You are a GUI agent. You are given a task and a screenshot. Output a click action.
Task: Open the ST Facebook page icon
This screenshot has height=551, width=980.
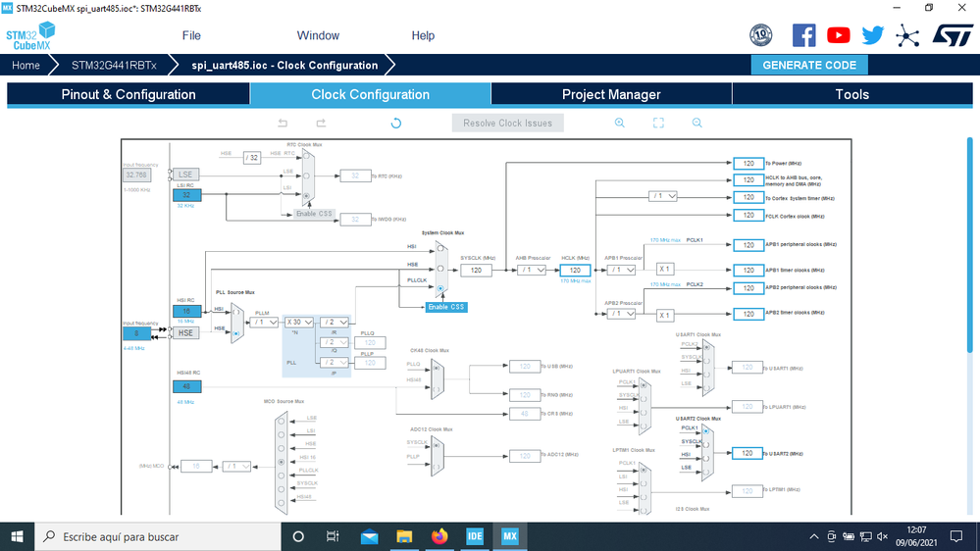click(803, 35)
